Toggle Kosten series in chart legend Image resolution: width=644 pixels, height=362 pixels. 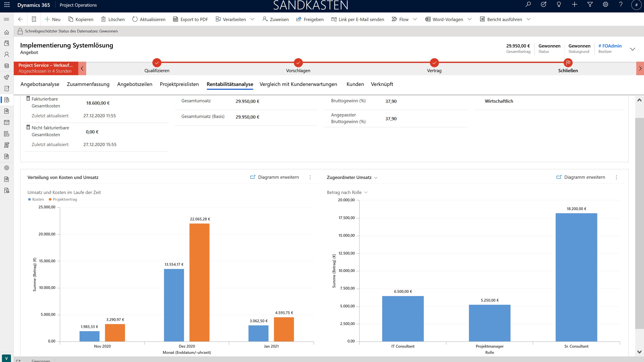[x=36, y=199]
